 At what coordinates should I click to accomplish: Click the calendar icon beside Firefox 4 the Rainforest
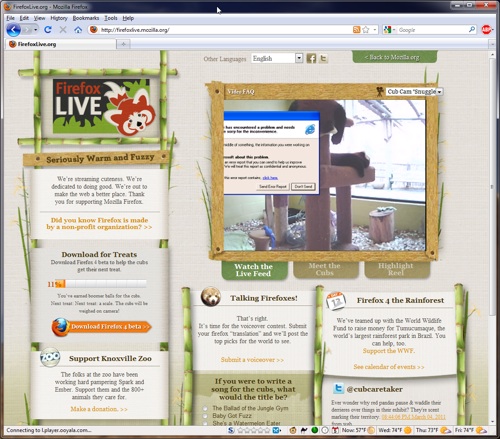point(336,301)
